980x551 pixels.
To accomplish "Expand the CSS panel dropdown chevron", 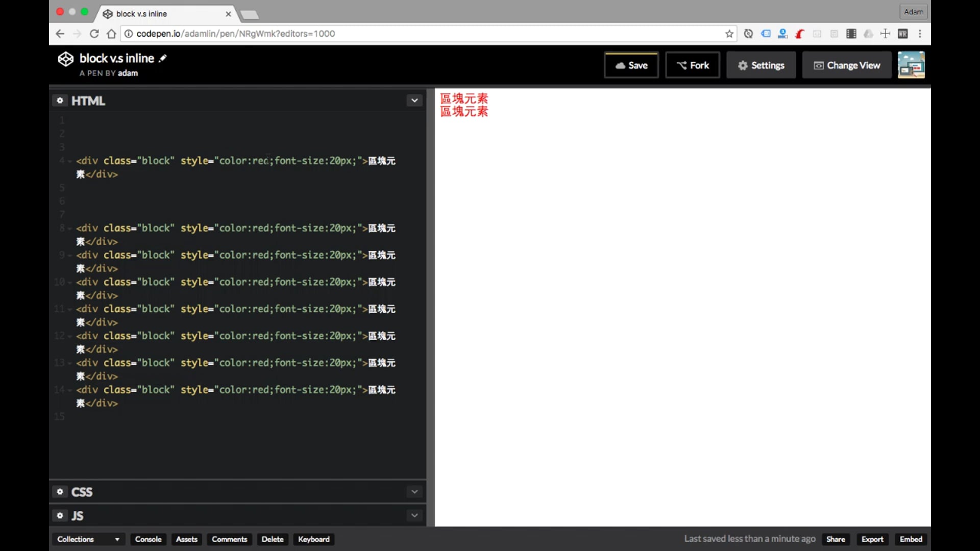I will coord(414,492).
